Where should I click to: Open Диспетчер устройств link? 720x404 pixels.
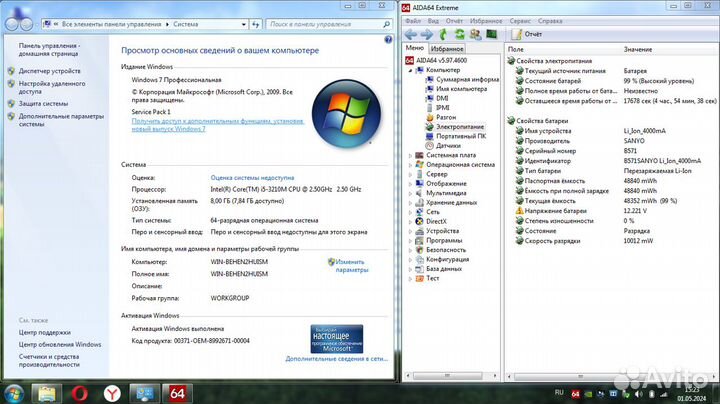coord(49,71)
